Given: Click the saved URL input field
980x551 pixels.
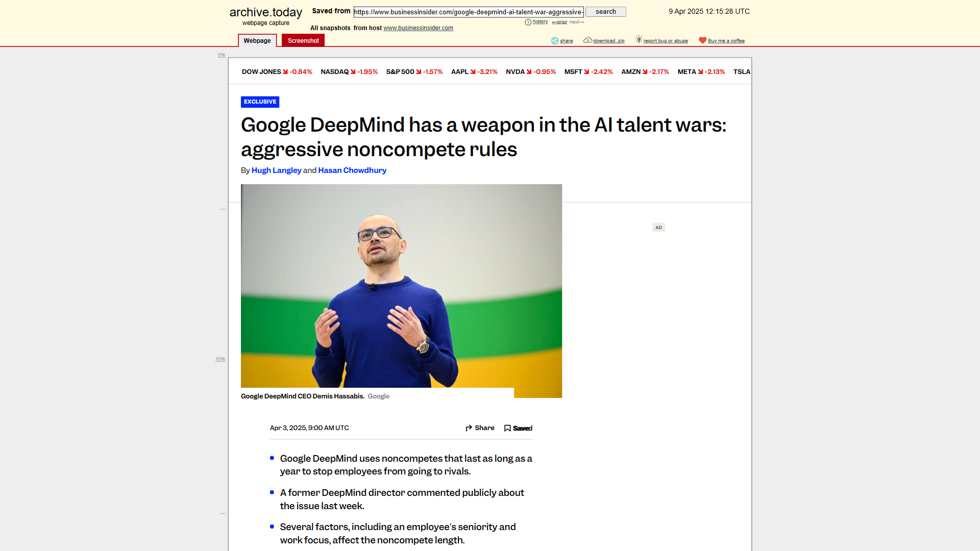Looking at the screenshot, I should [469, 12].
